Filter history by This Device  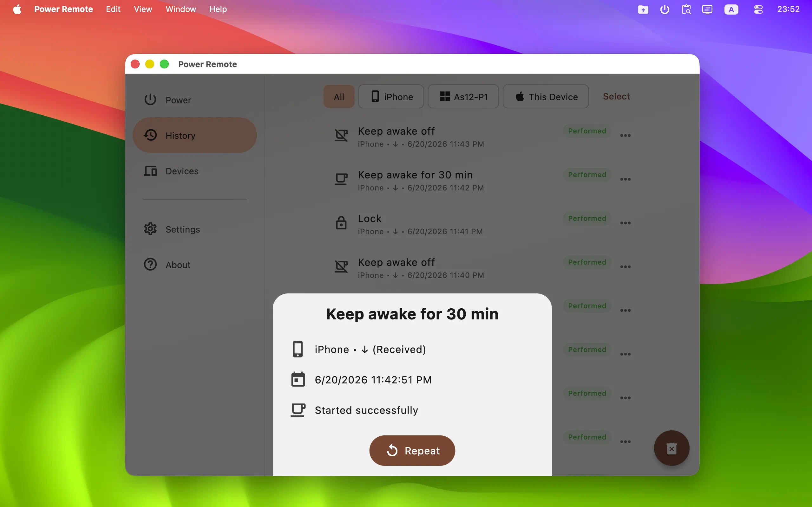click(546, 97)
